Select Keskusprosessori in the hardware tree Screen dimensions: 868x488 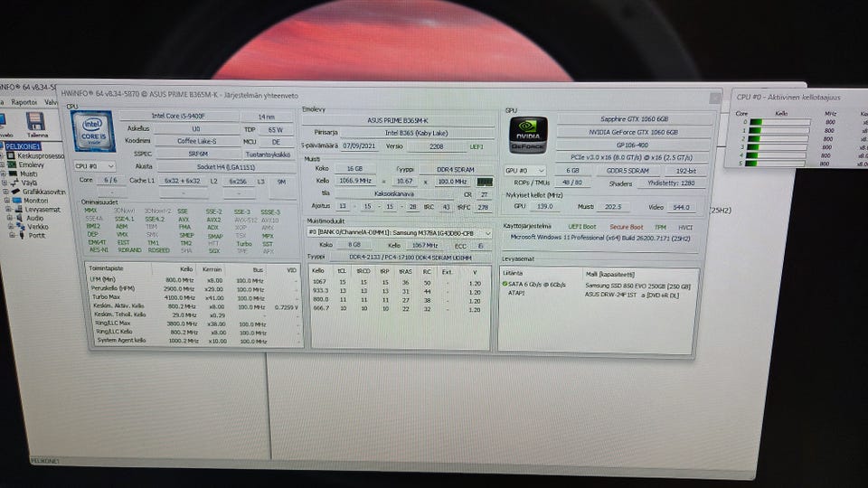pyautogui.click(x=41, y=156)
